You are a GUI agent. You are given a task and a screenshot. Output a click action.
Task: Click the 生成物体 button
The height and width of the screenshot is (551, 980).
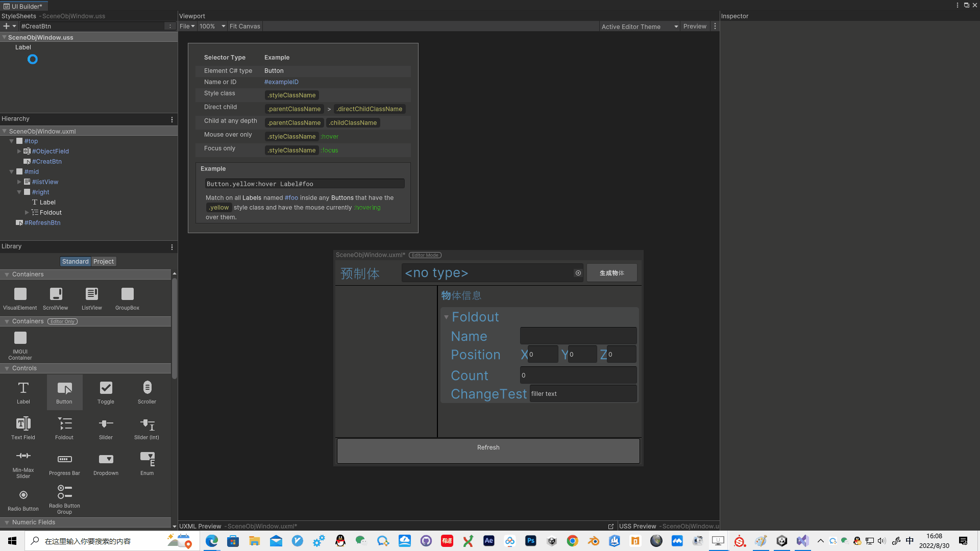tap(611, 272)
